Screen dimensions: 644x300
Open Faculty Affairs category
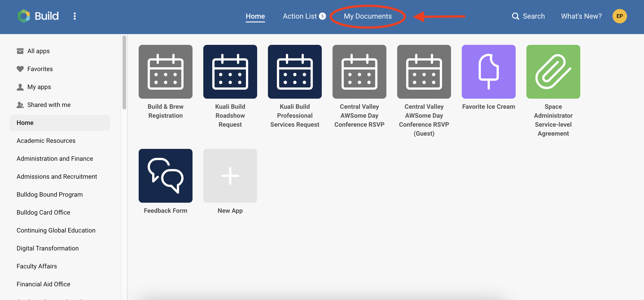click(37, 266)
